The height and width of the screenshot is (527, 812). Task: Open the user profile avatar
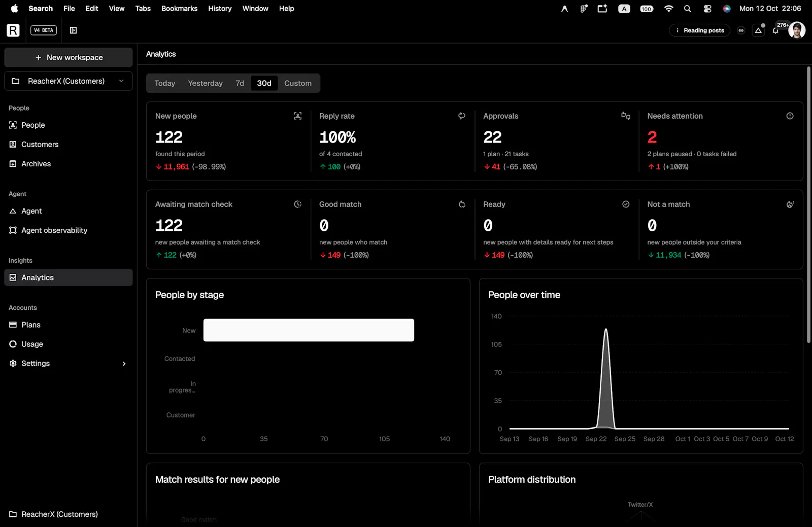[797, 30]
